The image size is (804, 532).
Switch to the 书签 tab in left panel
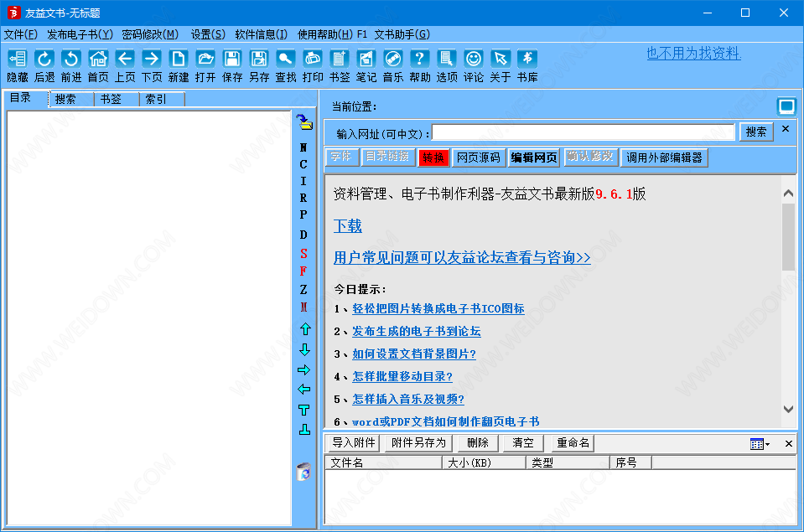[x=117, y=99]
